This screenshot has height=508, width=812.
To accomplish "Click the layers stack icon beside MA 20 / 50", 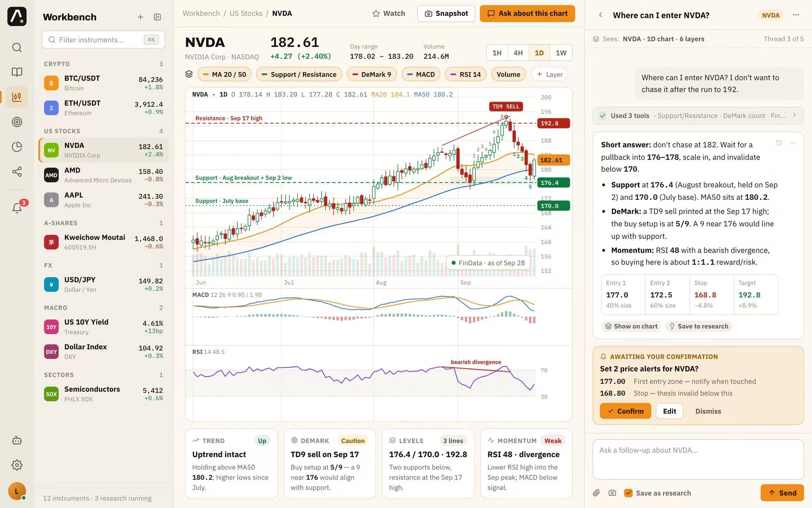I will tap(189, 74).
